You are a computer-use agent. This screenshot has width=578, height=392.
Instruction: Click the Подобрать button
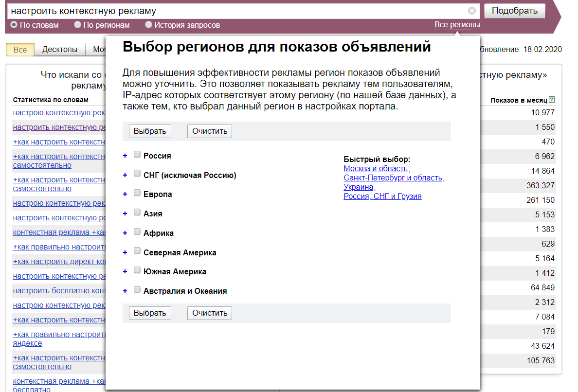(x=515, y=11)
